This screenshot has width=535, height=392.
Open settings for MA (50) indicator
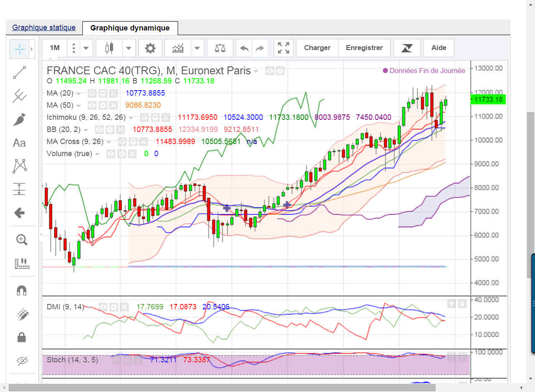[x=102, y=105]
